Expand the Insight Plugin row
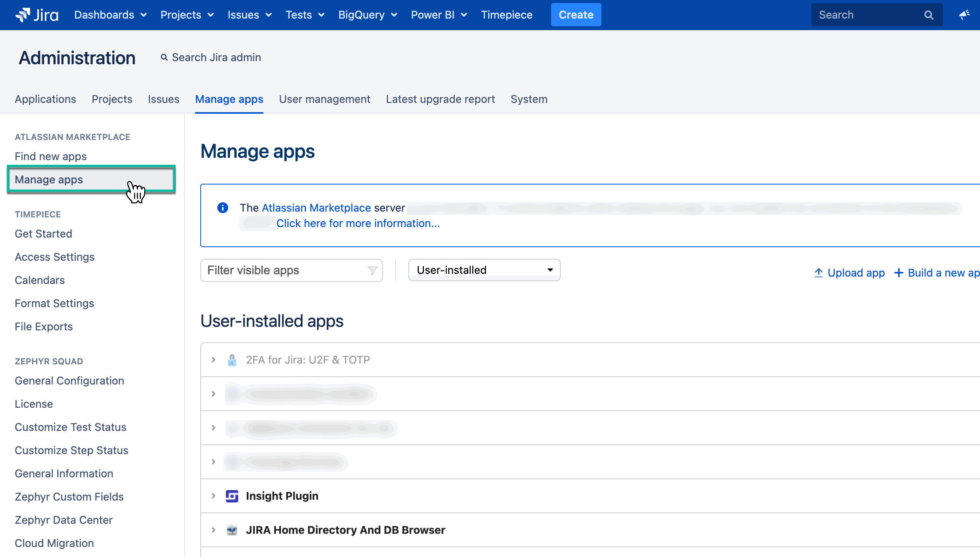 coord(213,496)
